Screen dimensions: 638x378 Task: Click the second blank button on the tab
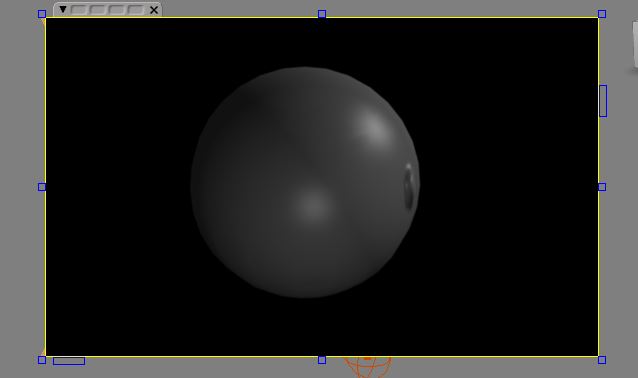98,10
